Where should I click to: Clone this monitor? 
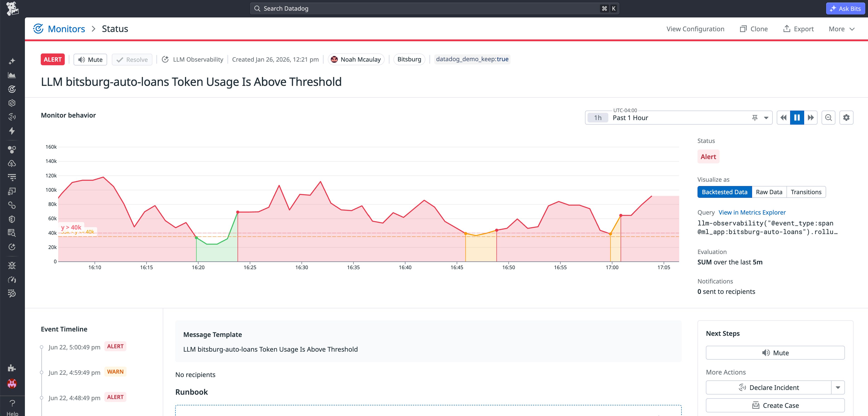(754, 29)
